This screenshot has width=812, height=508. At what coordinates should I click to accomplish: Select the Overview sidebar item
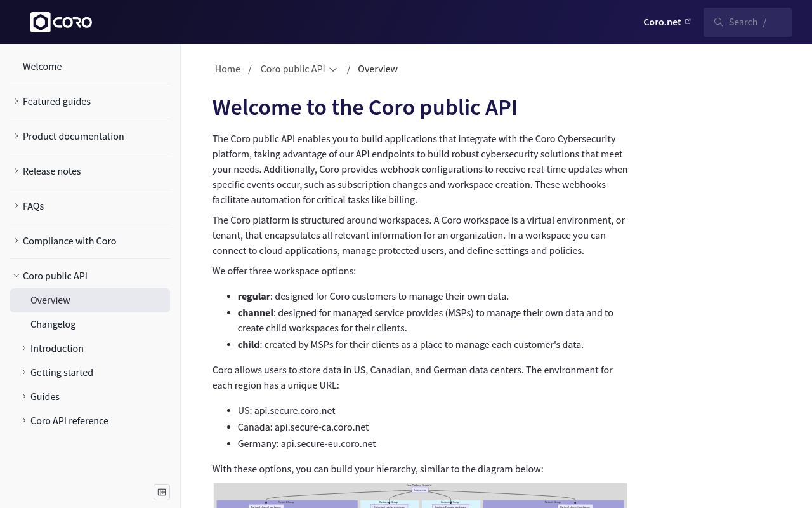click(90, 300)
